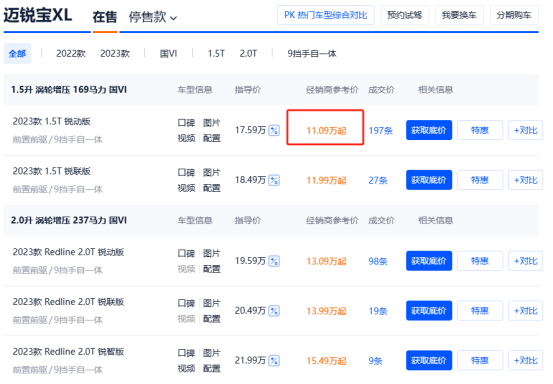Click 特惠 for 1.5T 锐联版
This screenshot has width=553, height=384.
(480, 180)
